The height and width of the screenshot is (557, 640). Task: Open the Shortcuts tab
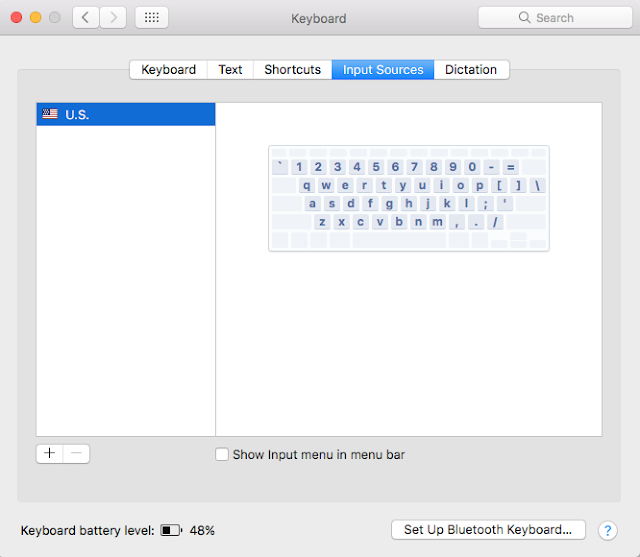tap(293, 69)
